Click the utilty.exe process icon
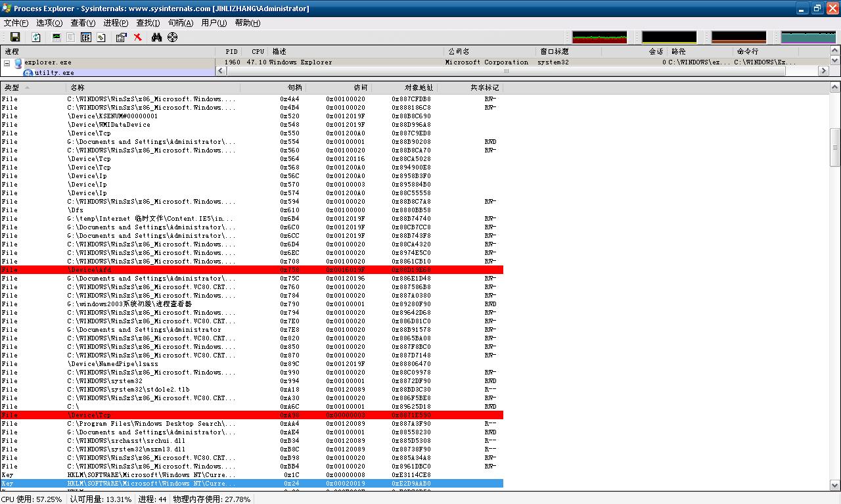Viewport: 841px width, 504px height. pyautogui.click(x=28, y=73)
